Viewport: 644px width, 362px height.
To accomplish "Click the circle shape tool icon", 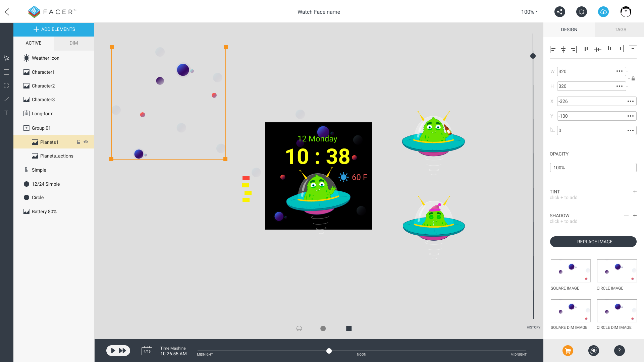I will [6, 85].
